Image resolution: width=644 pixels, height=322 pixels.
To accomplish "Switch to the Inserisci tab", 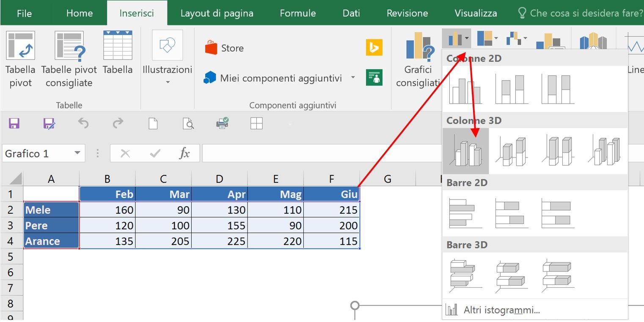I will 137,13.
